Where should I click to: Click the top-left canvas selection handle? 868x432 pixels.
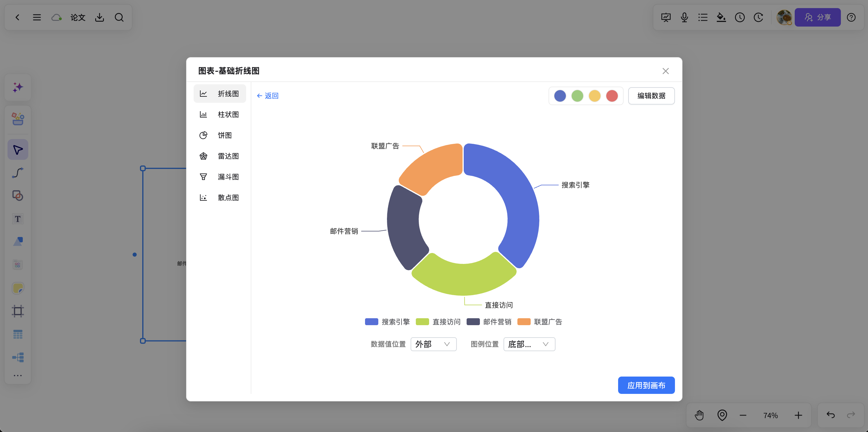(143, 168)
